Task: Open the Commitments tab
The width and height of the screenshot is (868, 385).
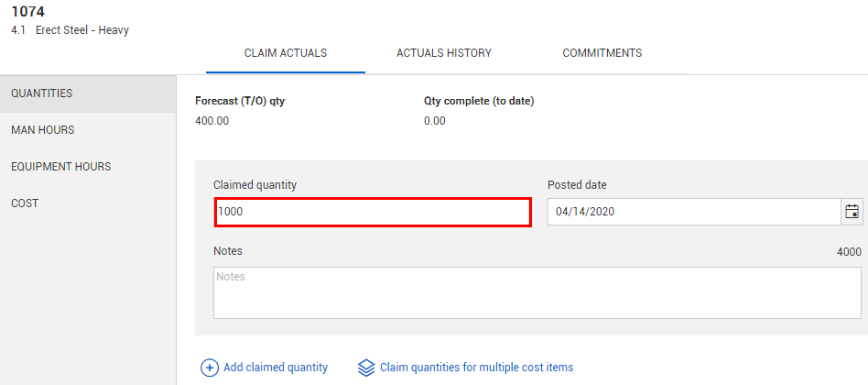Action: pyautogui.click(x=602, y=53)
